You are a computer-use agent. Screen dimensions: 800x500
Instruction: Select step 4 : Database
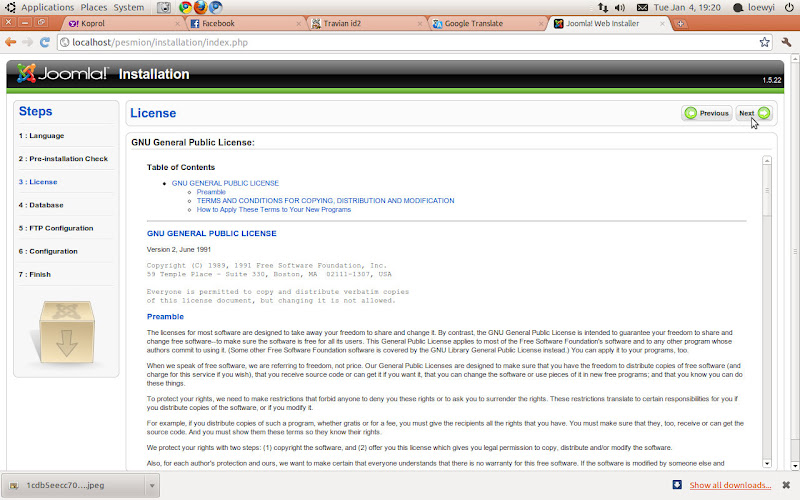pyautogui.click(x=41, y=205)
